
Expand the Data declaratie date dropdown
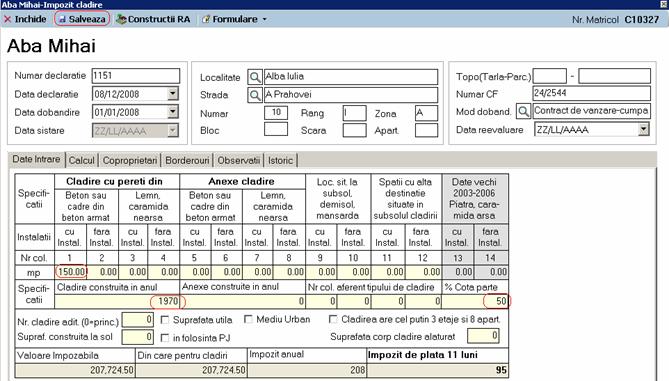pos(173,93)
